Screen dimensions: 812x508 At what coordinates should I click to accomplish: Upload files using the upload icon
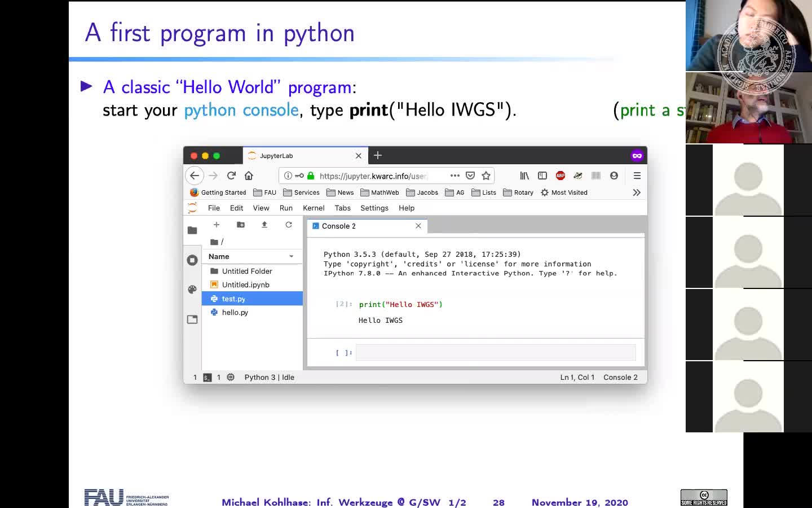point(264,225)
